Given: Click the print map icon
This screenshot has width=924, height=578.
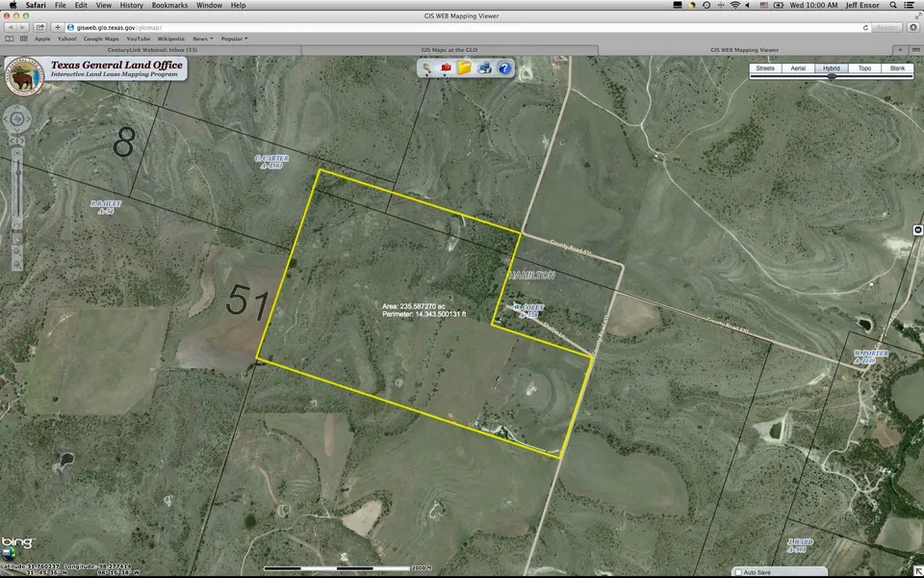Looking at the screenshot, I should coord(484,67).
